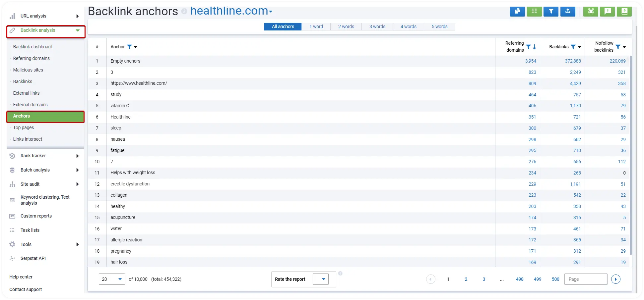
Task: Click the blue filter button in top toolbar
Action: [551, 11]
